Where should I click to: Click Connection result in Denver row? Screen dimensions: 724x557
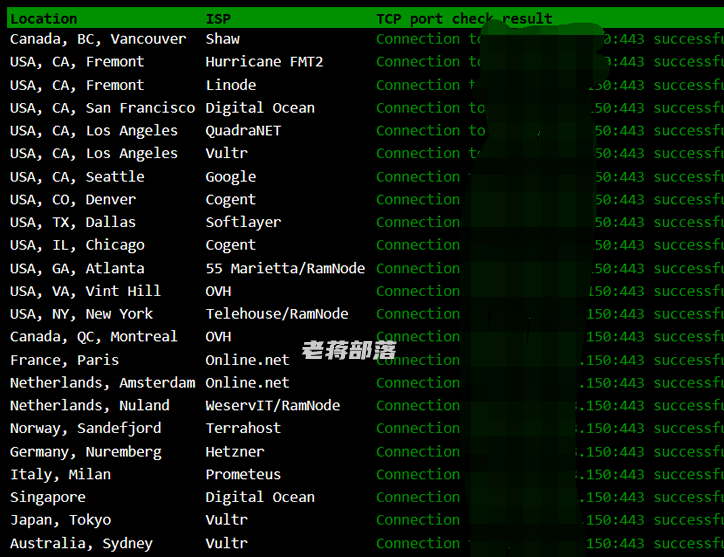coord(550,200)
